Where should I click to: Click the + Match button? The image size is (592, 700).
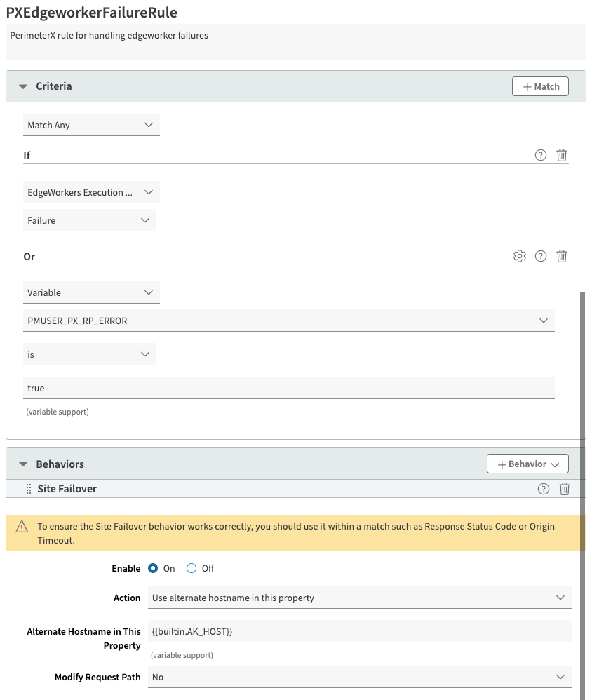(x=540, y=86)
